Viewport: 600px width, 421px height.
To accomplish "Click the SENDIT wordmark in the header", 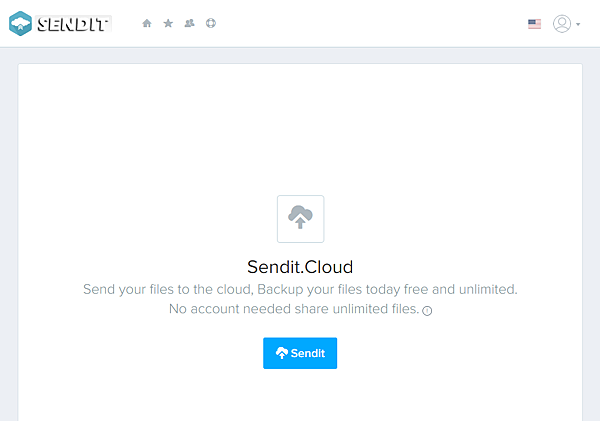I will click(74, 23).
